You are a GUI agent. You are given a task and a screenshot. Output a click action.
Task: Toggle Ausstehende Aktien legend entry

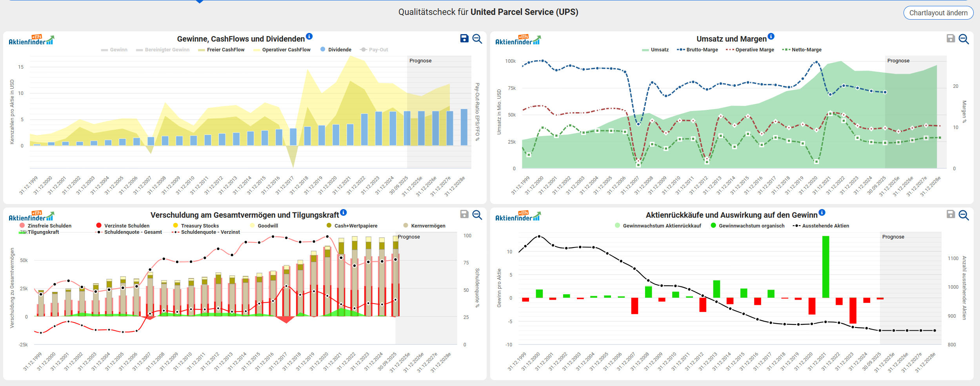tap(821, 226)
